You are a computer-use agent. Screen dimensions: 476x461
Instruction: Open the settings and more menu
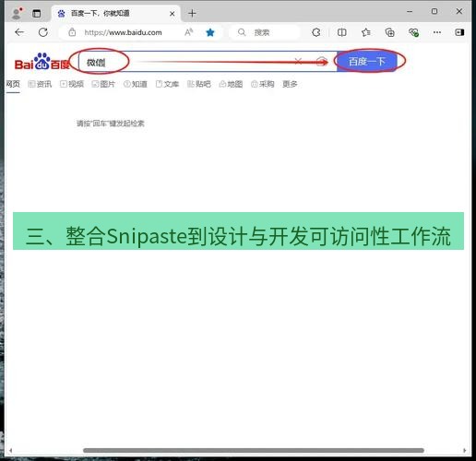[437, 32]
